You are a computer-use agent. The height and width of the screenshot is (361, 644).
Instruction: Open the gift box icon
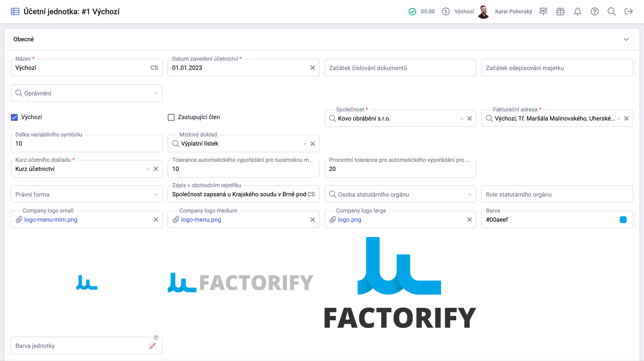pyautogui.click(x=560, y=11)
